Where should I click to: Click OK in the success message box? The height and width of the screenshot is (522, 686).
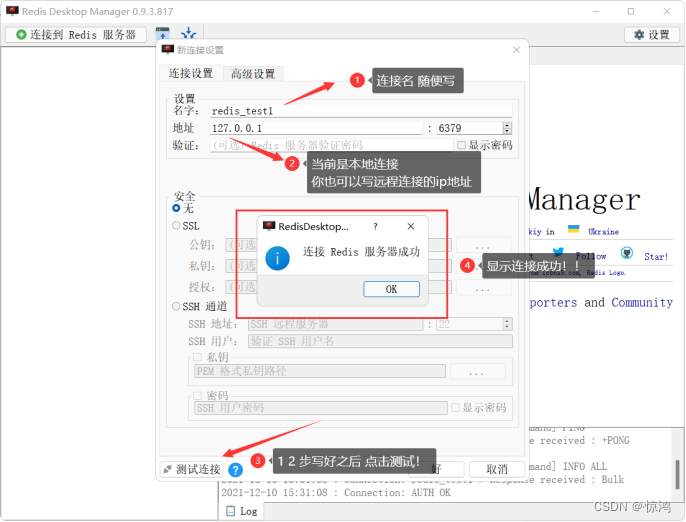pos(391,289)
